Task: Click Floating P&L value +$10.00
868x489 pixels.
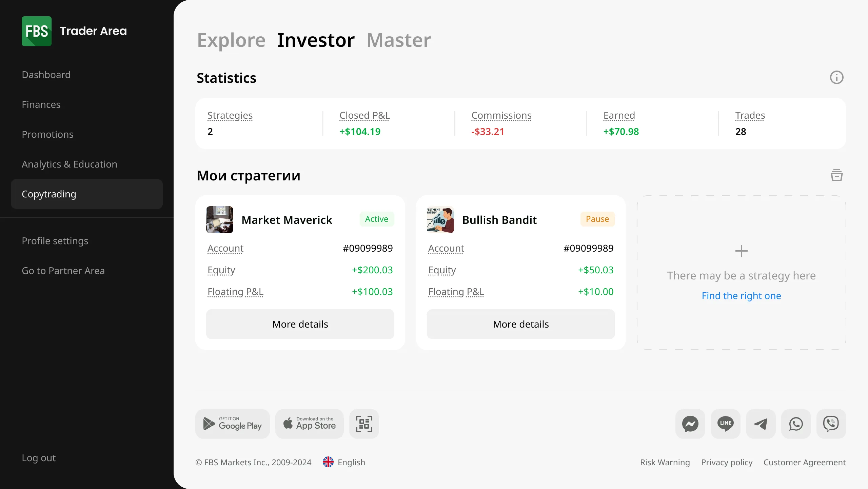Action: 596,292
